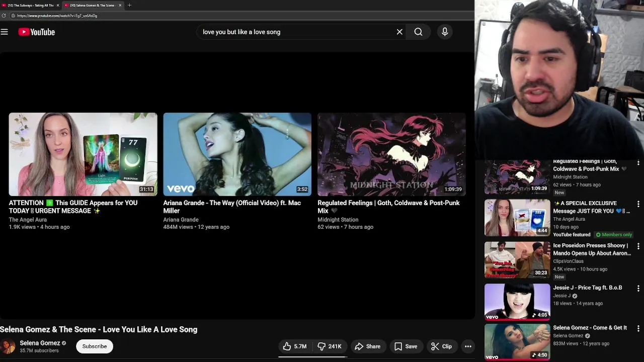The width and height of the screenshot is (644, 362).
Task: Visit the Ariana Grande channel link
Action: (181, 220)
